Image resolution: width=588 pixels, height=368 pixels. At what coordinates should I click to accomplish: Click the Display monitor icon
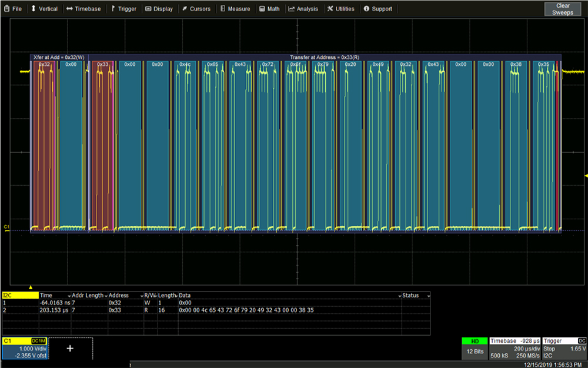point(148,9)
